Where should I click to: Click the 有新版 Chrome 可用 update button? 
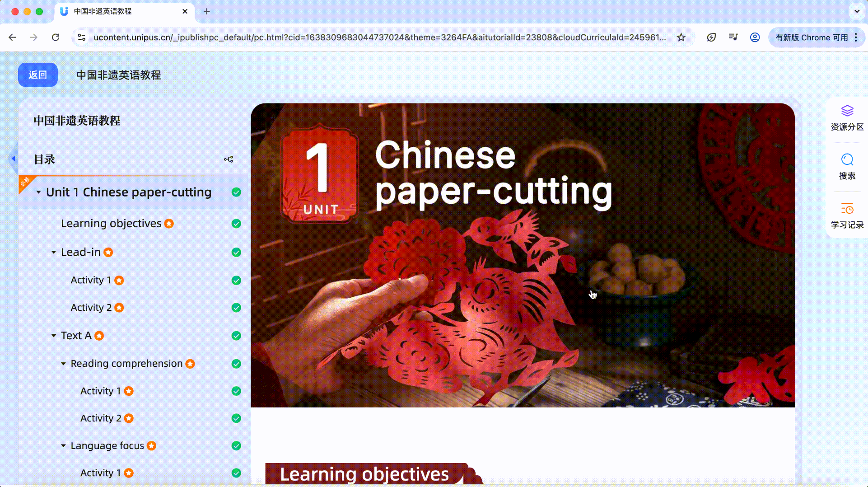pos(812,37)
